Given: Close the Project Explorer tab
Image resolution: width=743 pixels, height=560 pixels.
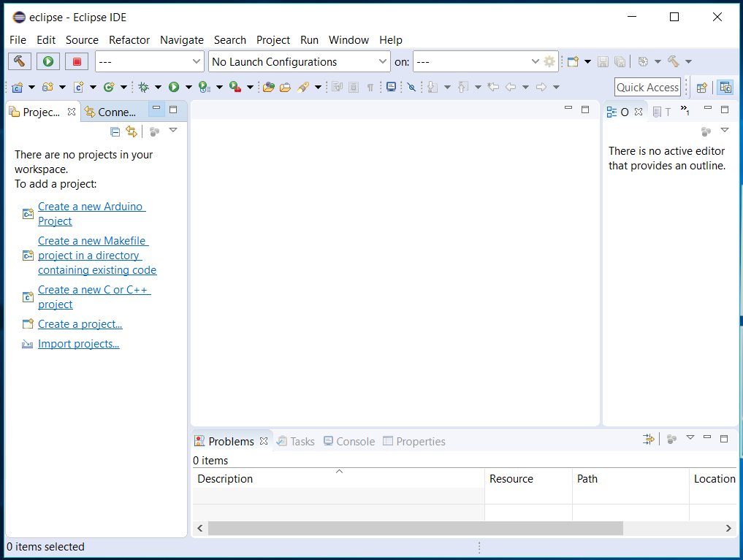Looking at the screenshot, I should coord(72,112).
